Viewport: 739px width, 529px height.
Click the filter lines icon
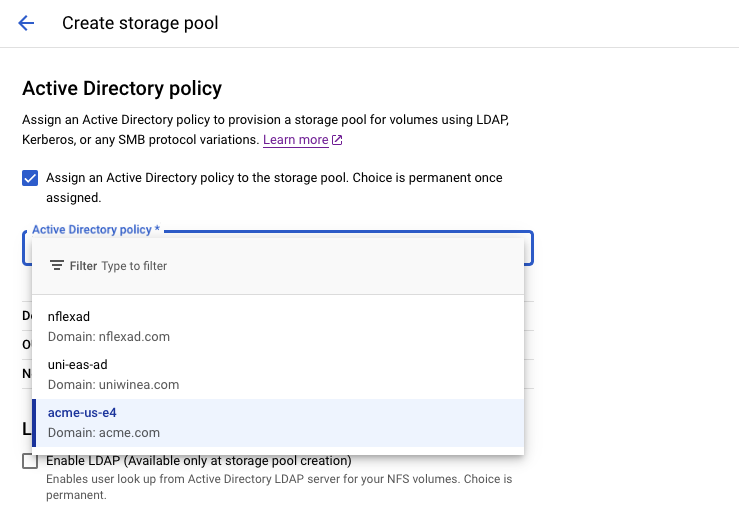click(x=57, y=266)
